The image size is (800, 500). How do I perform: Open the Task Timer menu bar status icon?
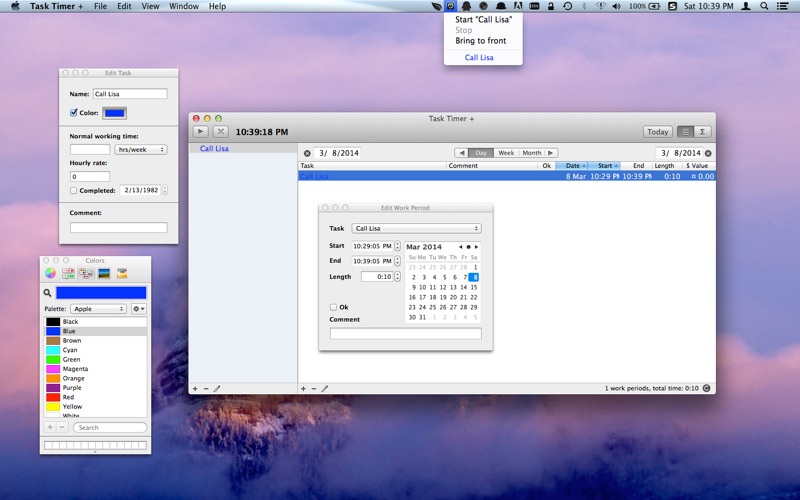coord(451,6)
